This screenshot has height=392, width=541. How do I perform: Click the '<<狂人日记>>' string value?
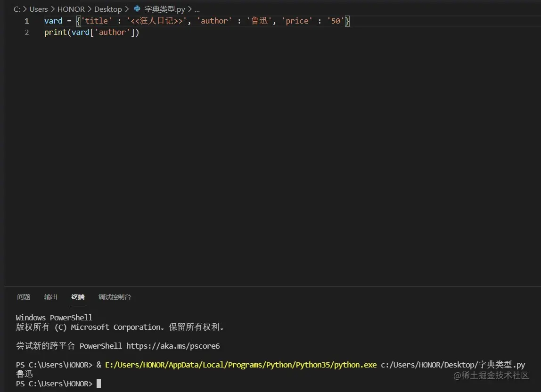point(156,21)
